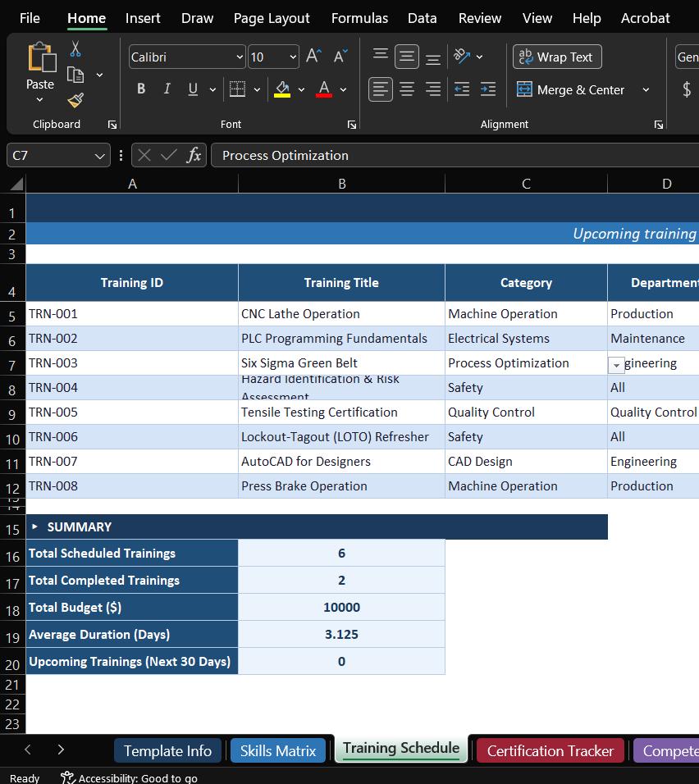Expand Copy options arrow
The height and width of the screenshot is (784, 699).
click(99, 75)
